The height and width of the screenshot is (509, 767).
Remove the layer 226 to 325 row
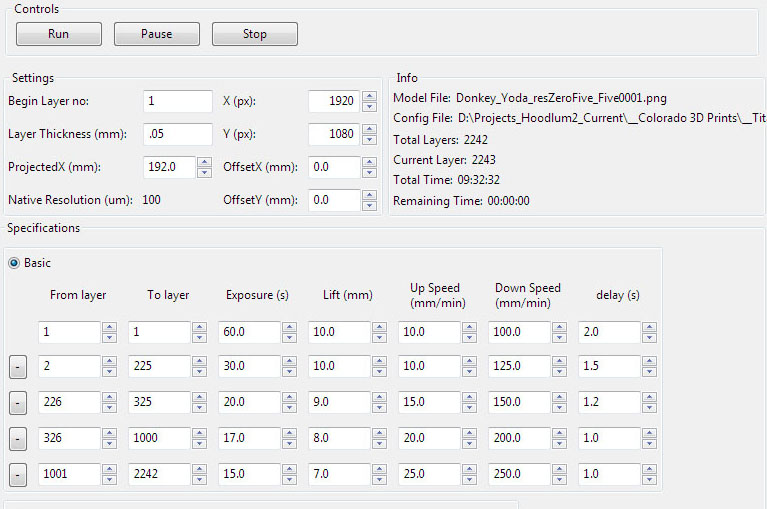tap(17, 403)
